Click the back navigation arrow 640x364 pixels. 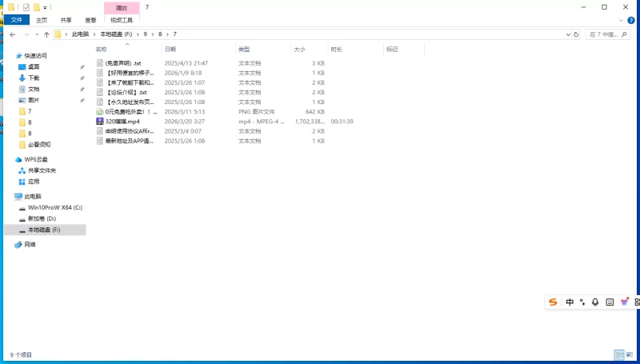click(x=12, y=34)
